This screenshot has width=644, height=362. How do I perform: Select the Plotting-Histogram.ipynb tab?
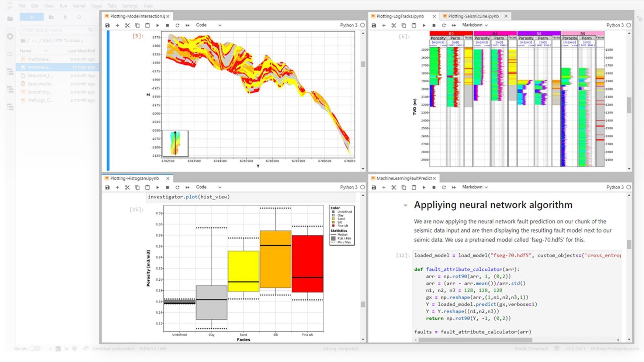coord(134,178)
